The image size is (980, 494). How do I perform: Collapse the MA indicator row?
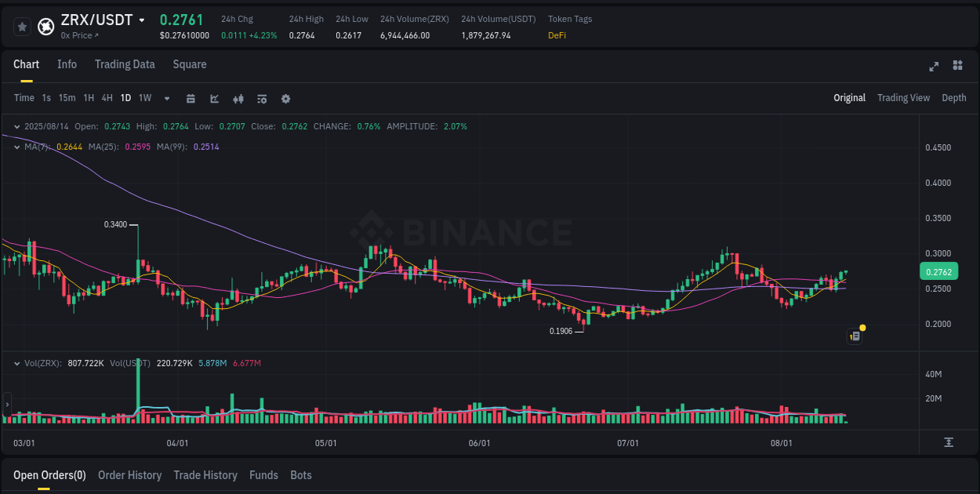click(16, 147)
